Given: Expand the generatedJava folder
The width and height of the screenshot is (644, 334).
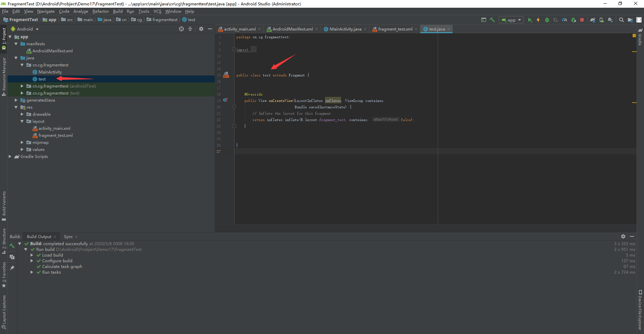Looking at the screenshot, I should (16, 100).
